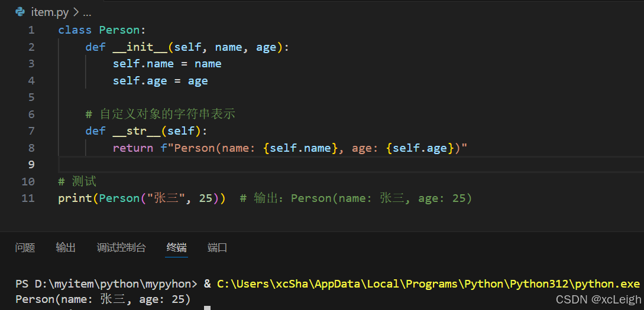Click the Python file icon in breadcrumb
644x310 pixels.
pyautogui.click(x=20, y=12)
